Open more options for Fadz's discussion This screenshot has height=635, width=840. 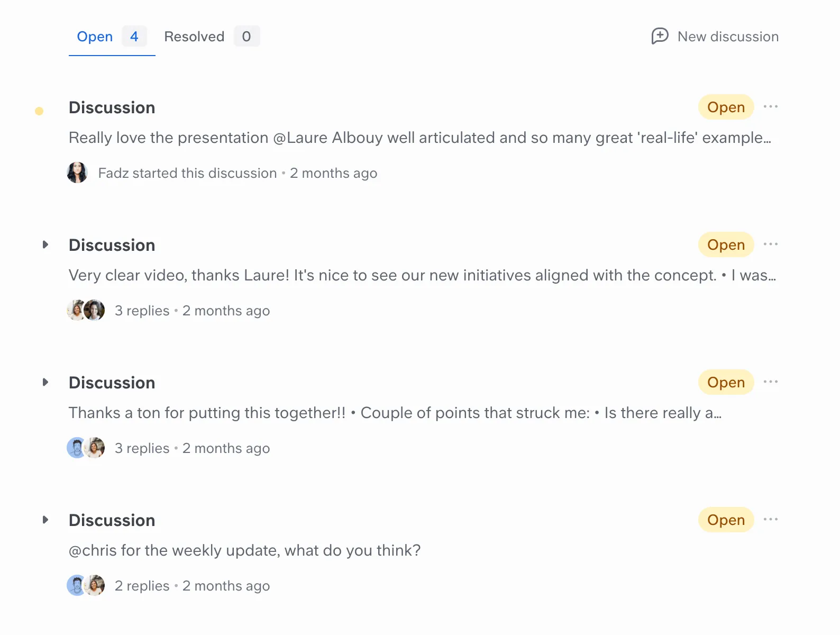point(771,107)
